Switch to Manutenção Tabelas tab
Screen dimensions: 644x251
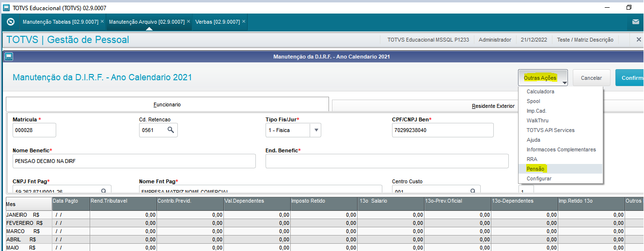[61, 22]
